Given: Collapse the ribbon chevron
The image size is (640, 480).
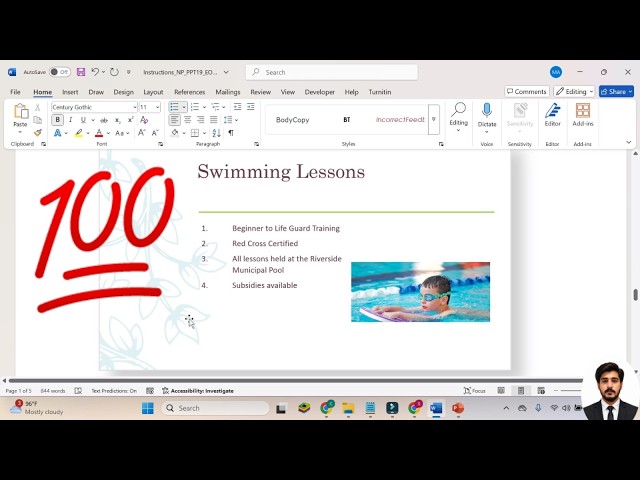Looking at the screenshot, I should (629, 142).
